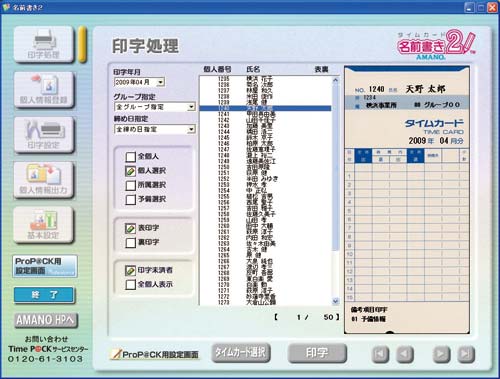500x379 pixels.
Task: Open the 個人情報登録 sidebar icon
Action: [44, 90]
